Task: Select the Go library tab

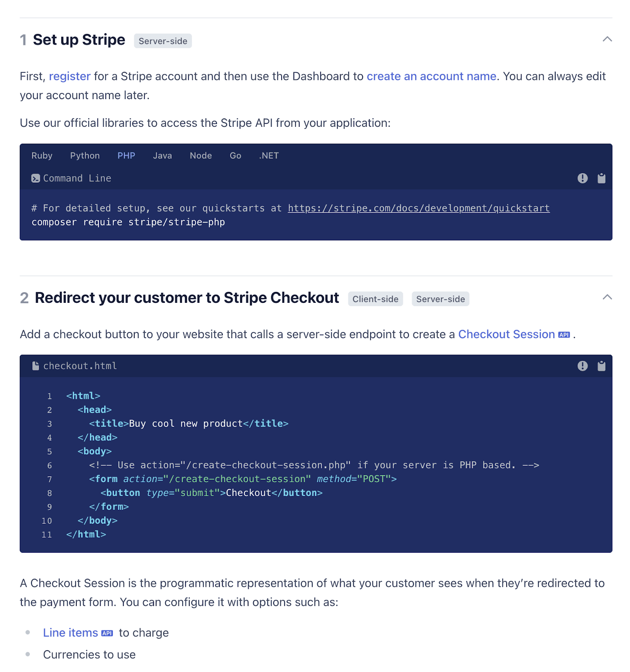Action: click(235, 155)
